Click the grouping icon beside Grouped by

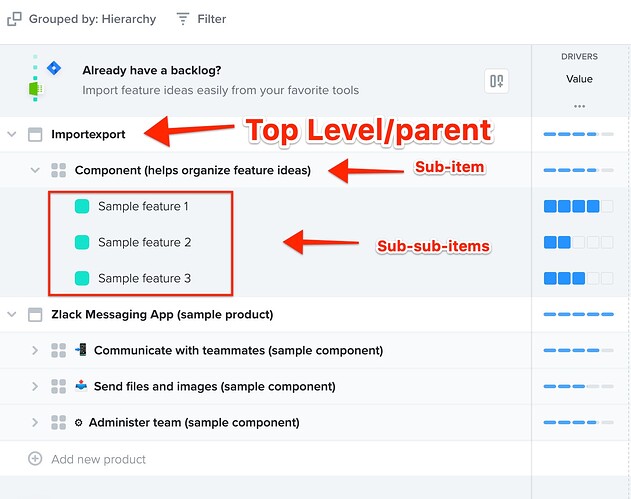click(x=14, y=19)
